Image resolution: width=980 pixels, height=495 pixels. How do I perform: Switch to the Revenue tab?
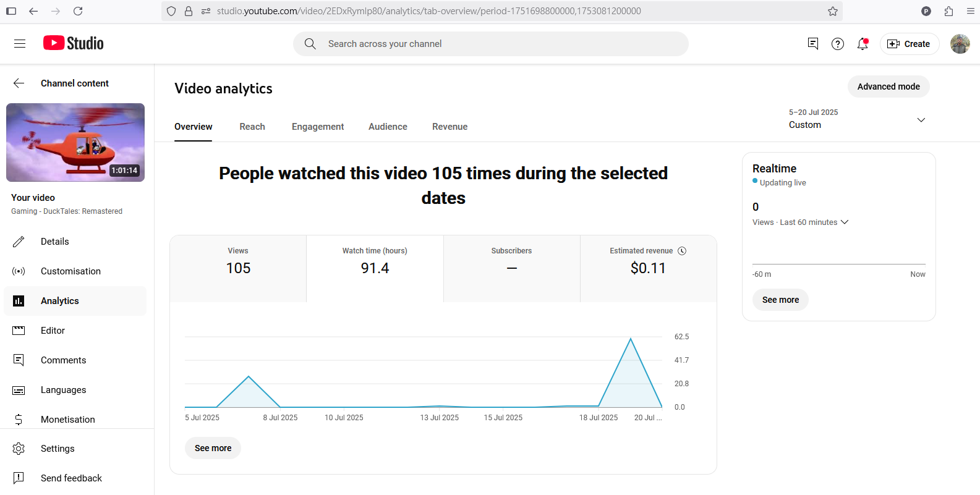pyautogui.click(x=450, y=127)
